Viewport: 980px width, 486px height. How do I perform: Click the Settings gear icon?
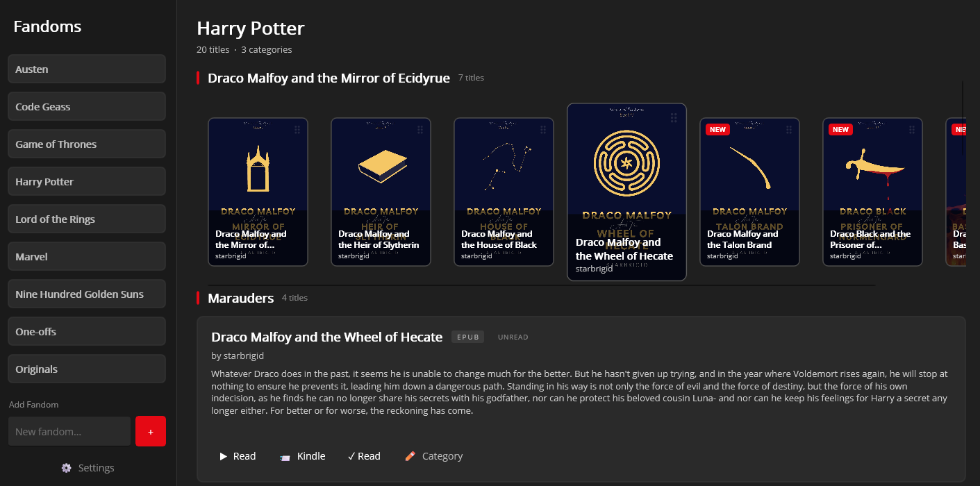tap(67, 468)
